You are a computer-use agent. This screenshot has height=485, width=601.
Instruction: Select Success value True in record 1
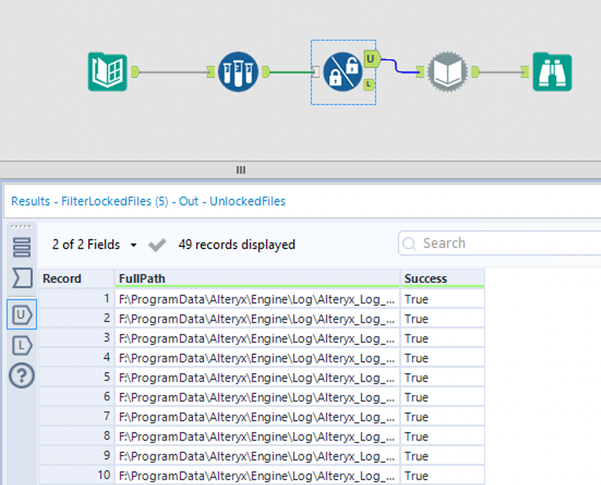coord(443,299)
